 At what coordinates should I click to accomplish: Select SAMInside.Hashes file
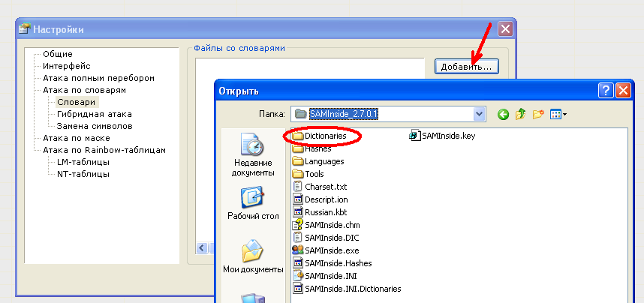click(333, 263)
